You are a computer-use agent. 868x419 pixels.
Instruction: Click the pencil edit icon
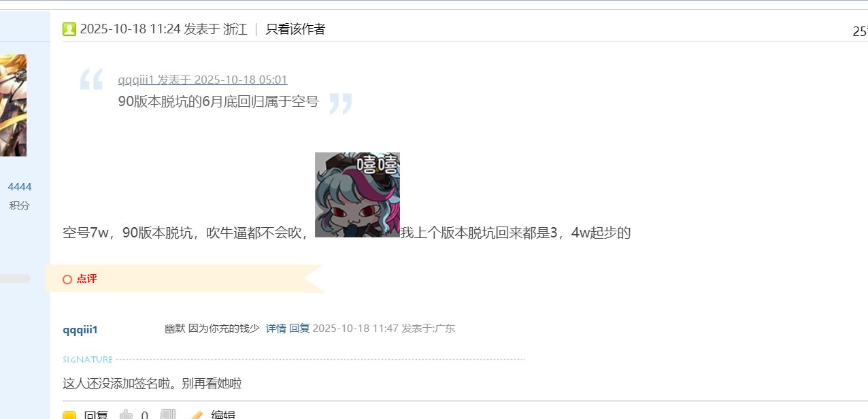[x=196, y=415]
